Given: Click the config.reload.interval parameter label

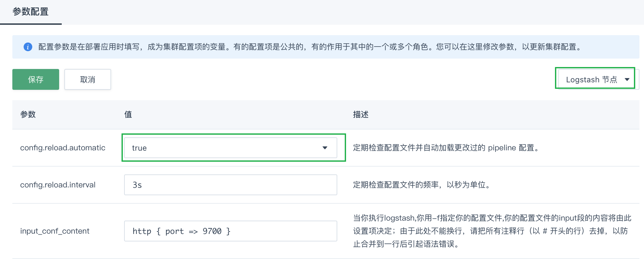Looking at the screenshot, I should coord(58,185).
